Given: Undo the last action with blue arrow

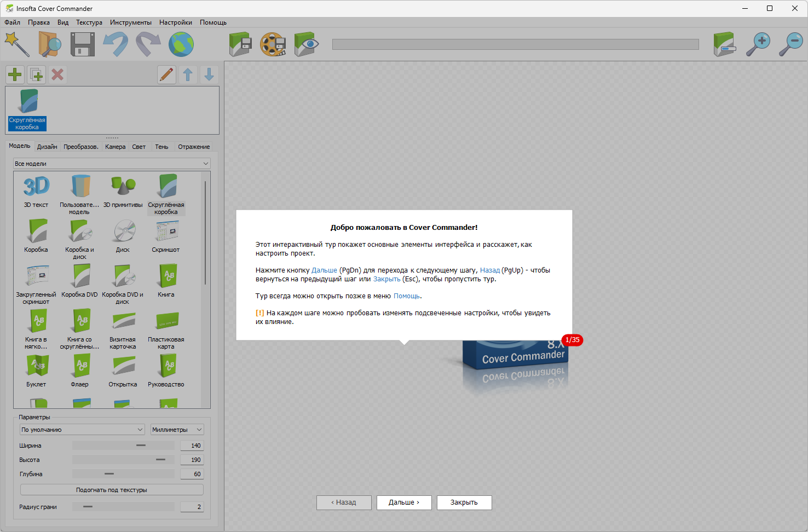Looking at the screenshot, I should pyautogui.click(x=116, y=44).
